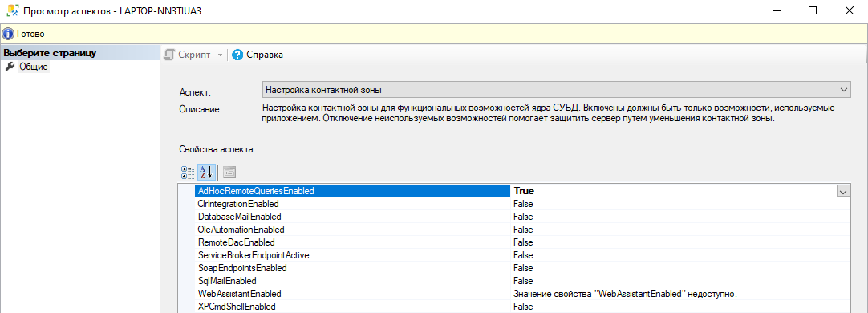Toggle the Alphabetical sort icon
The image size is (868, 313).
tap(206, 173)
